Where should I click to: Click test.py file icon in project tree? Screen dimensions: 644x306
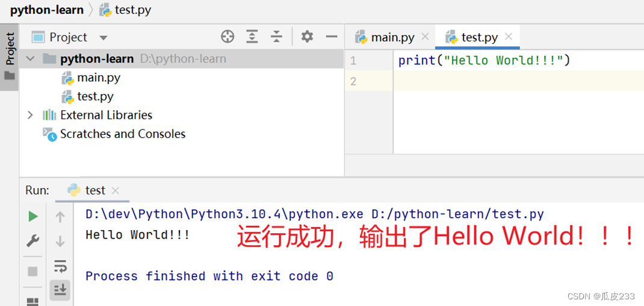(67, 96)
